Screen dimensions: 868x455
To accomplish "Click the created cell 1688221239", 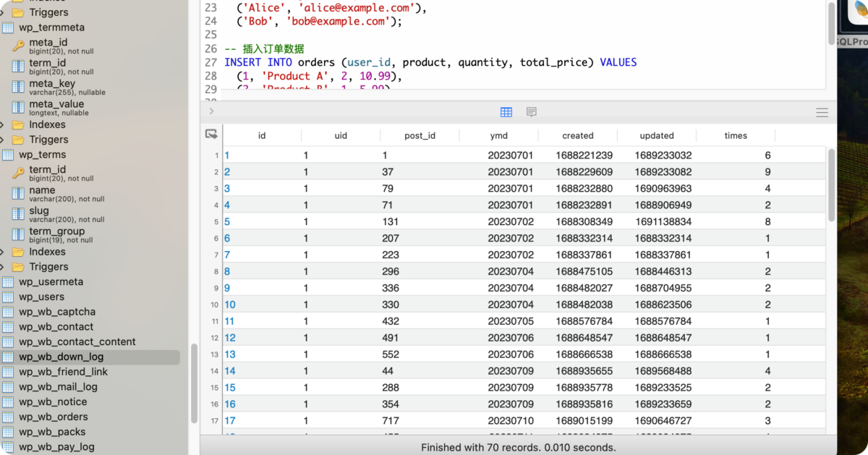I will 584,156.
